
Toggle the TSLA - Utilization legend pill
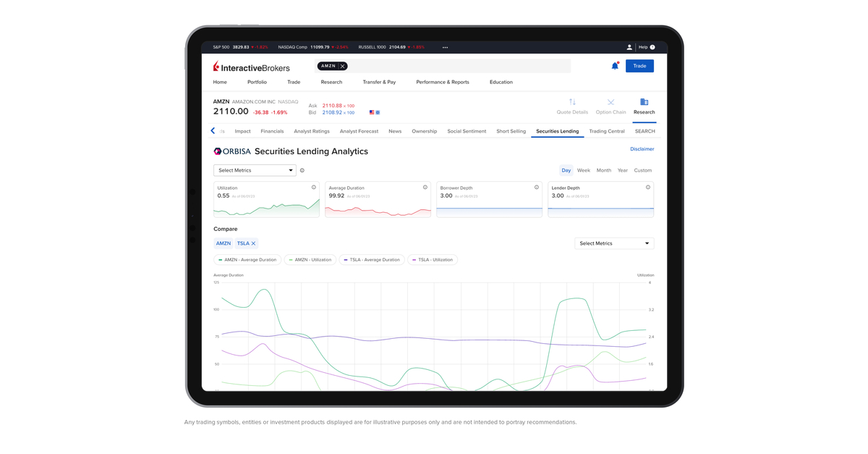[433, 259]
